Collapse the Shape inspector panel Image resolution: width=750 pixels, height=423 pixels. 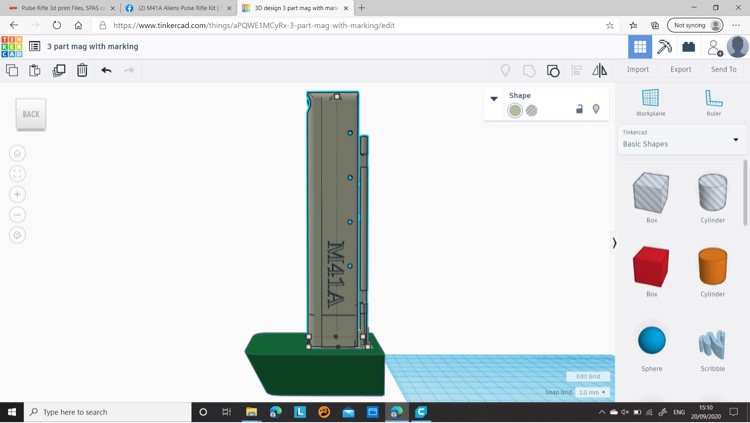pos(494,99)
